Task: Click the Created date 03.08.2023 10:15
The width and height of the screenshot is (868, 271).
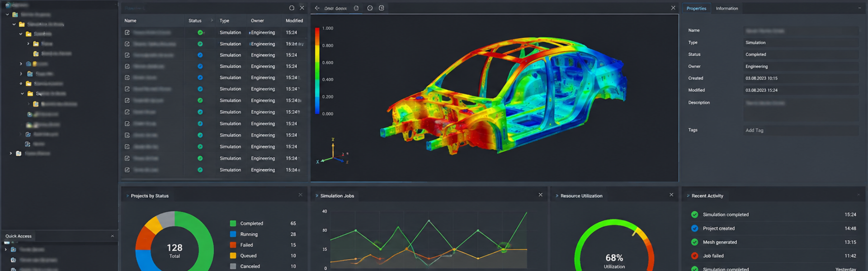Action: 761,79
